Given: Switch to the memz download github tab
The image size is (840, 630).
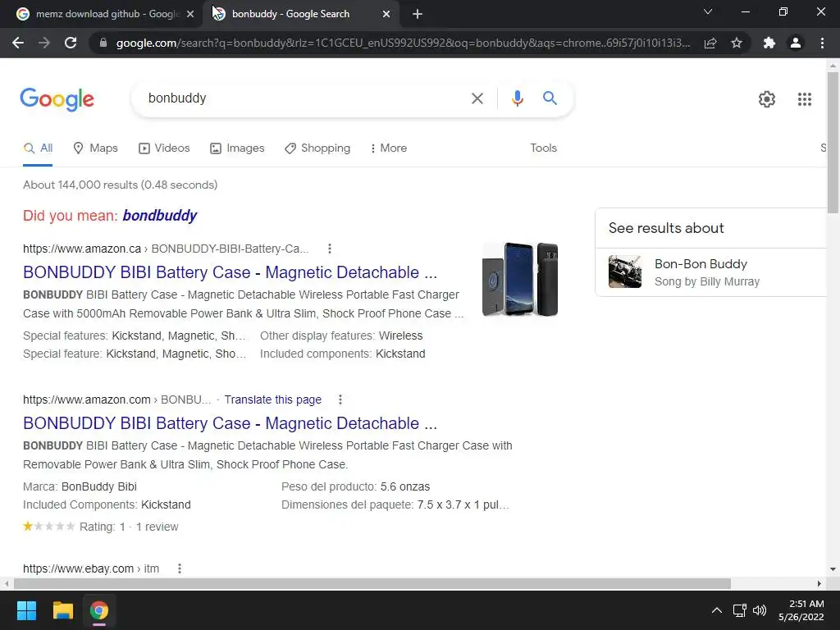Looking at the screenshot, I should coord(101,14).
